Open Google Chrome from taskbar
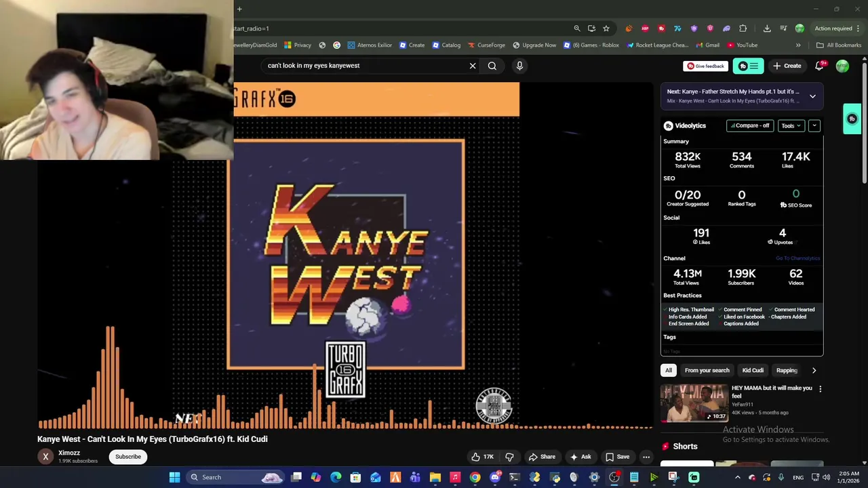 click(x=475, y=477)
